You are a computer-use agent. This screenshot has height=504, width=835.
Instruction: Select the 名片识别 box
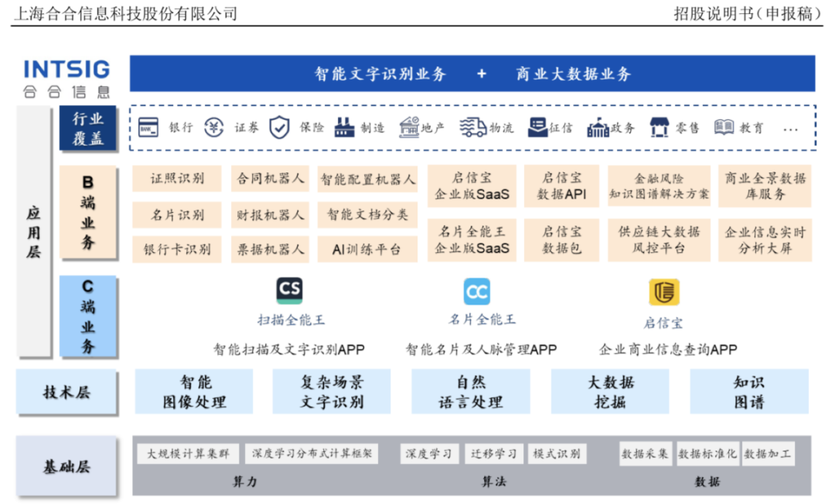(x=177, y=214)
